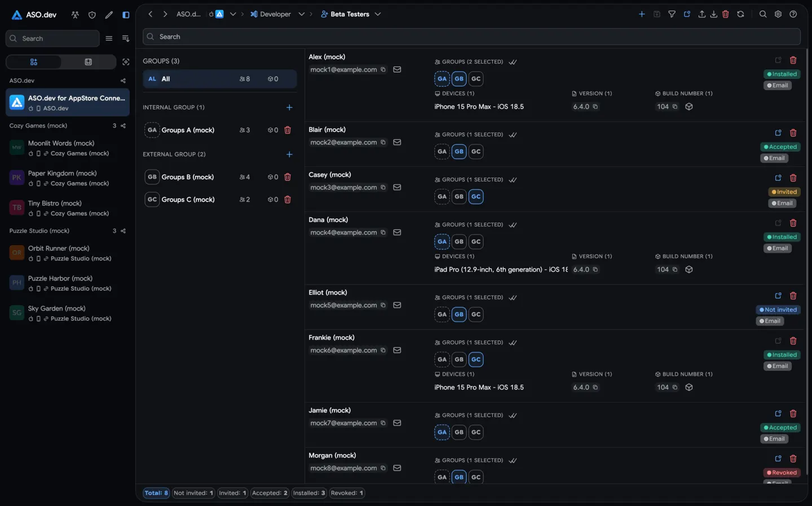Image resolution: width=812 pixels, height=506 pixels.
Task: Open the magnifier search icon in top toolbar
Action: (763, 14)
